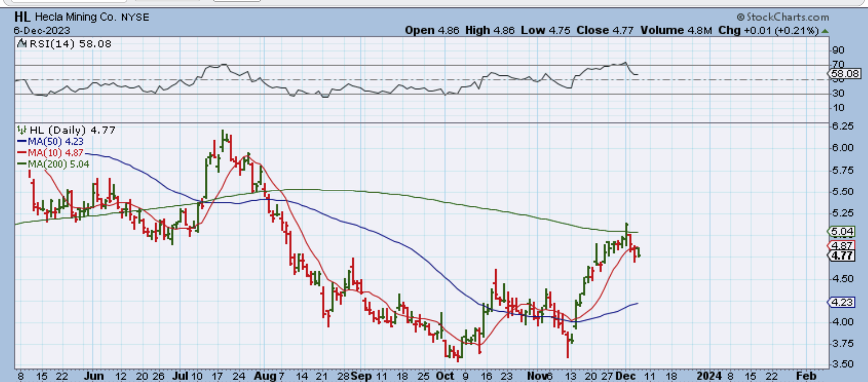Click the Close 4.77 value in header
The height and width of the screenshot is (382, 868).
pyautogui.click(x=605, y=31)
